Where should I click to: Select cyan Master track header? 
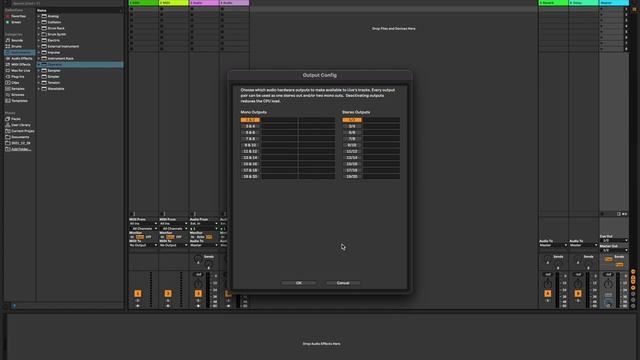click(614, 3)
